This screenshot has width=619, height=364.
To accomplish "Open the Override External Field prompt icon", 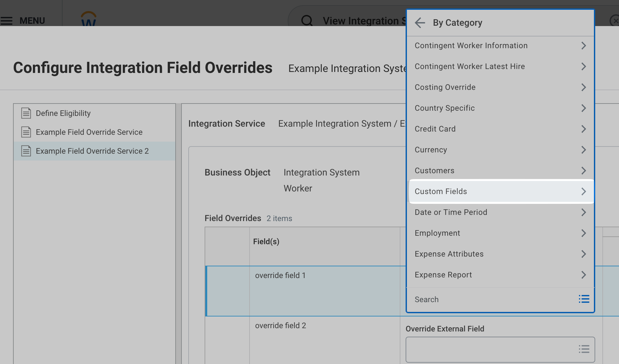I will [584, 349].
